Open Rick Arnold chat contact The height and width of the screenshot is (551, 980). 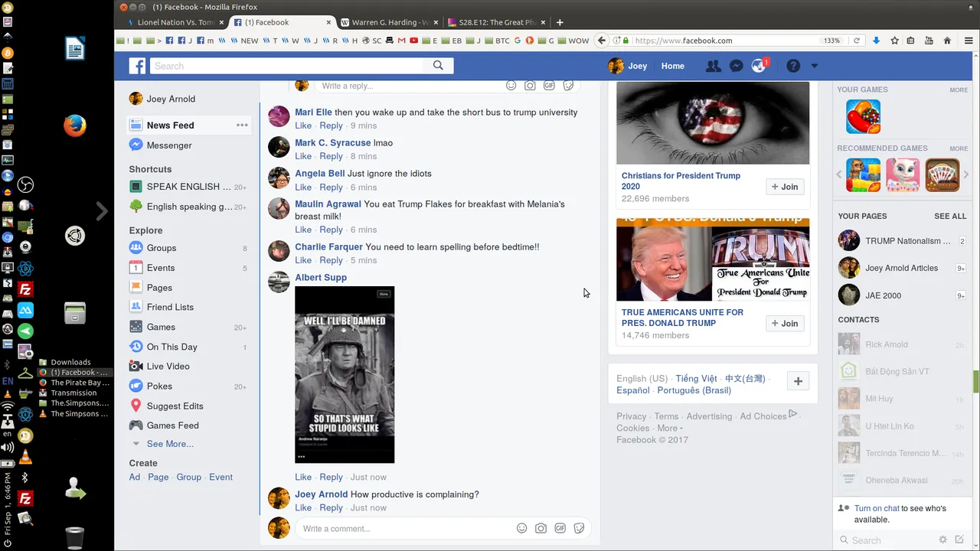pos(901,344)
